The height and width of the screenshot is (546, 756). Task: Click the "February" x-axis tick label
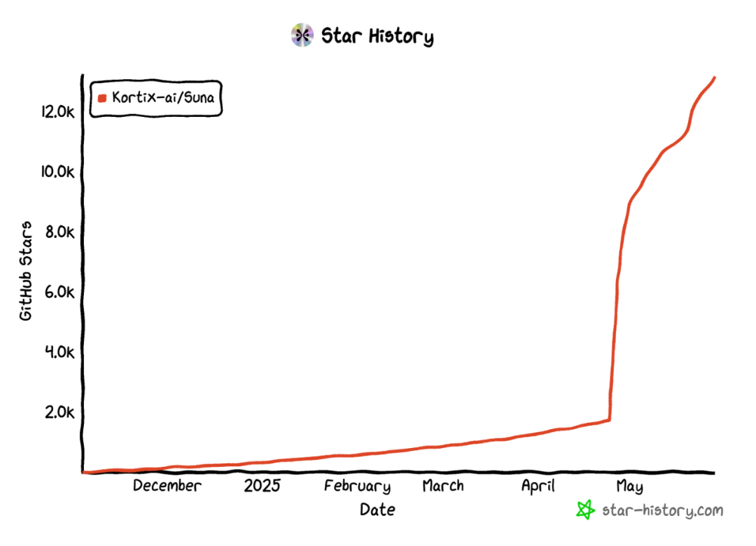(x=357, y=486)
